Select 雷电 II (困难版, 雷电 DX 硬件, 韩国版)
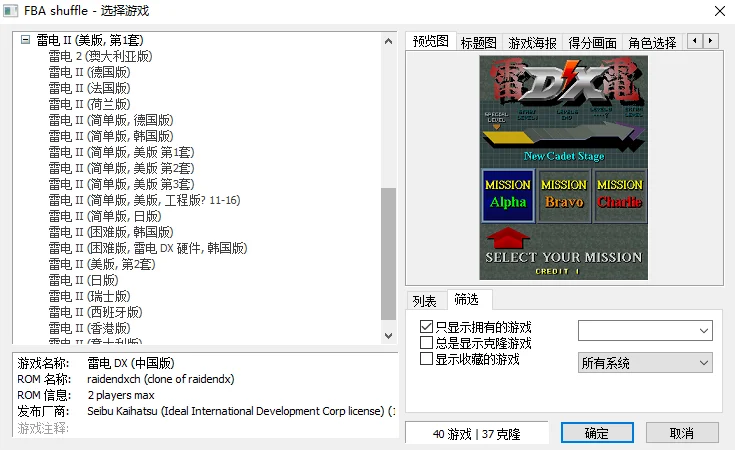The image size is (735, 450). 148,248
